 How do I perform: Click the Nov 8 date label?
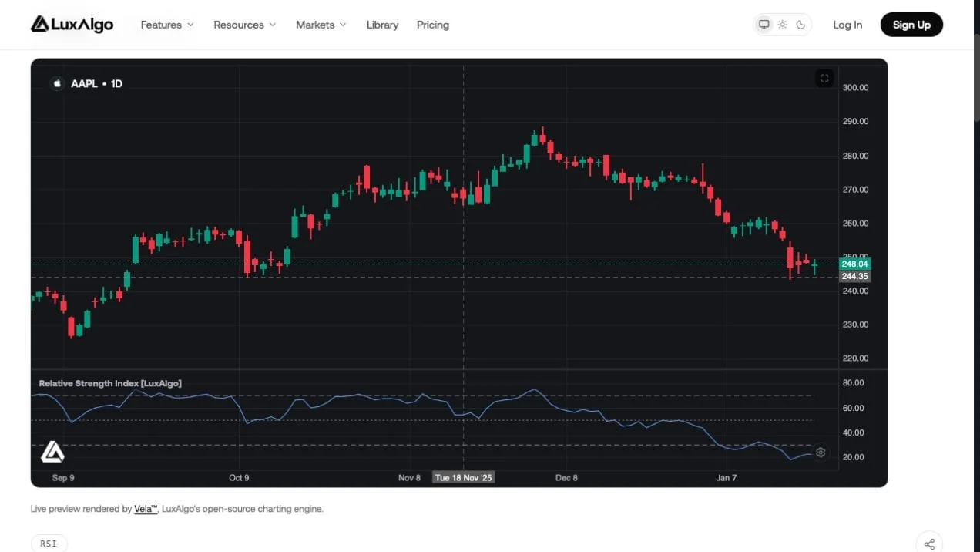(410, 478)
